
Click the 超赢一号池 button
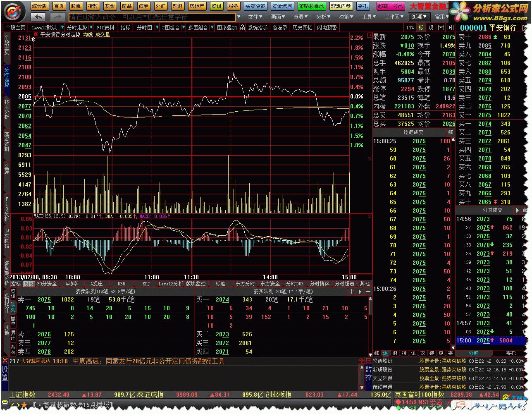tap(391, 6)
